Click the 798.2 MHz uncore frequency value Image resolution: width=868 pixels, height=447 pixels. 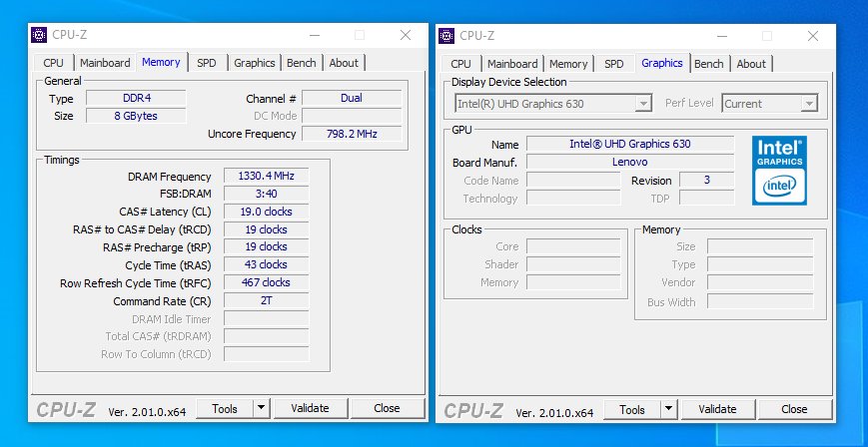[352, 134]
